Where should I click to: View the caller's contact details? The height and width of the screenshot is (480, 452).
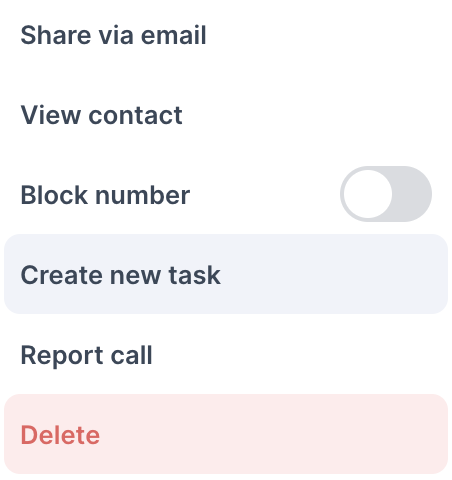(x=226, y=115)
